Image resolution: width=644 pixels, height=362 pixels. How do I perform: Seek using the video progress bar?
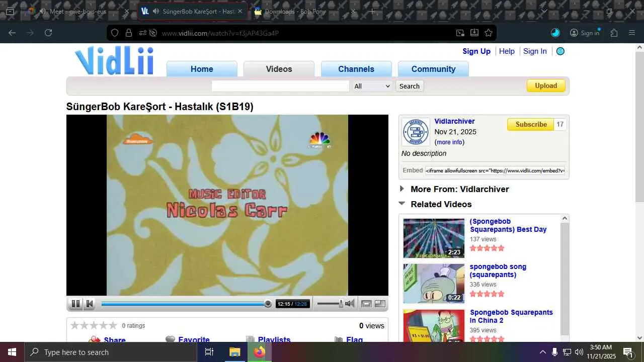[x=186, y=304]
